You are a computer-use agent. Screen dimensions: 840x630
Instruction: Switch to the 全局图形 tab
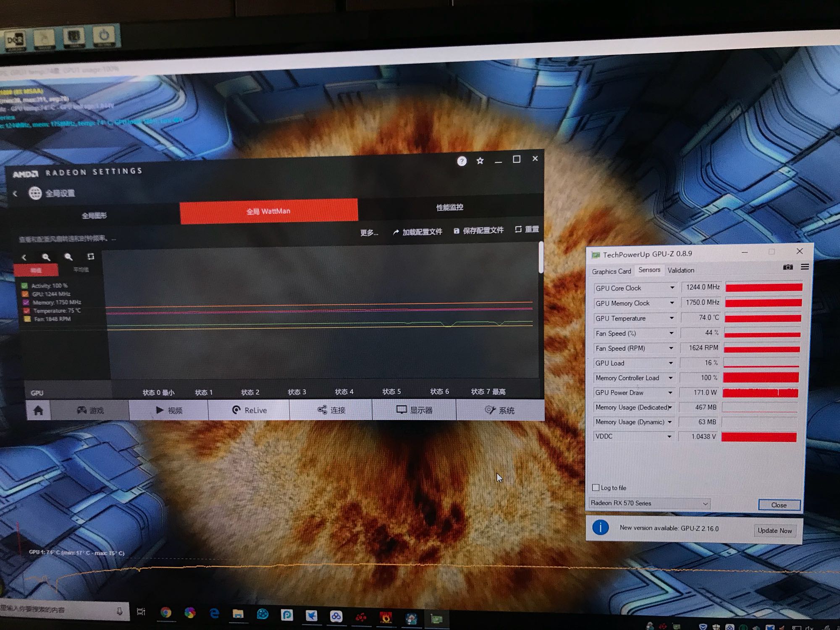click(x=94, y=216)
